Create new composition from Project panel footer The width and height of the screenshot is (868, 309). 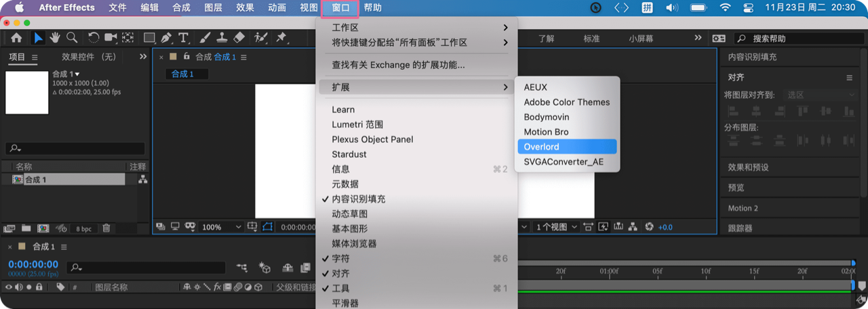(43, 228)
